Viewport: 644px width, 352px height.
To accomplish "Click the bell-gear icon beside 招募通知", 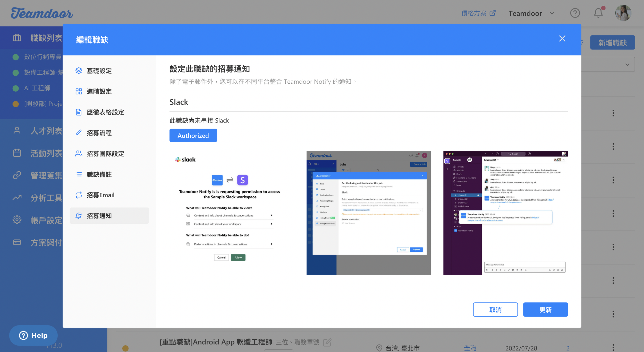I will point(79,216).
